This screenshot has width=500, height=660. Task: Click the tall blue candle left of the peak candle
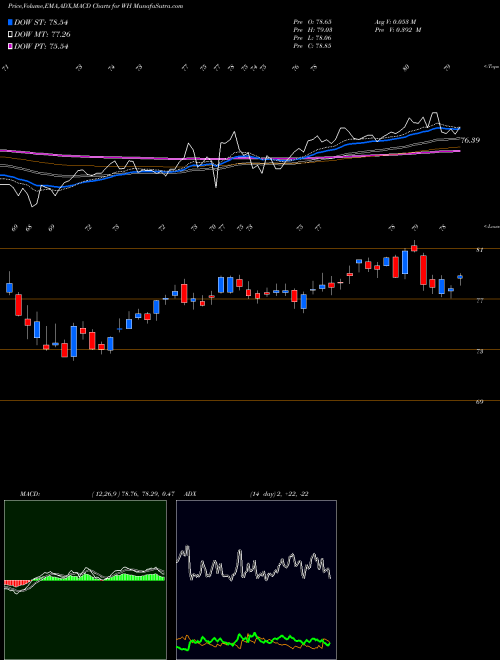(x=405, y=262)
